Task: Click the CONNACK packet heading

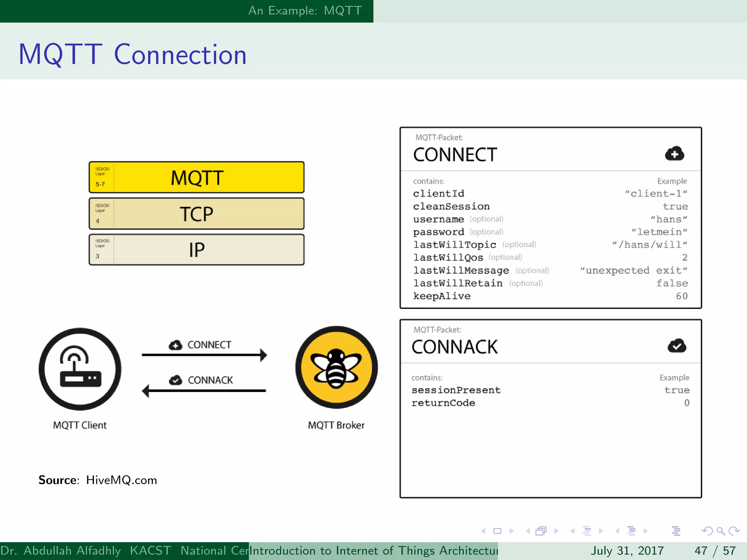Action: pyautogui.click(x=455, y=347)
